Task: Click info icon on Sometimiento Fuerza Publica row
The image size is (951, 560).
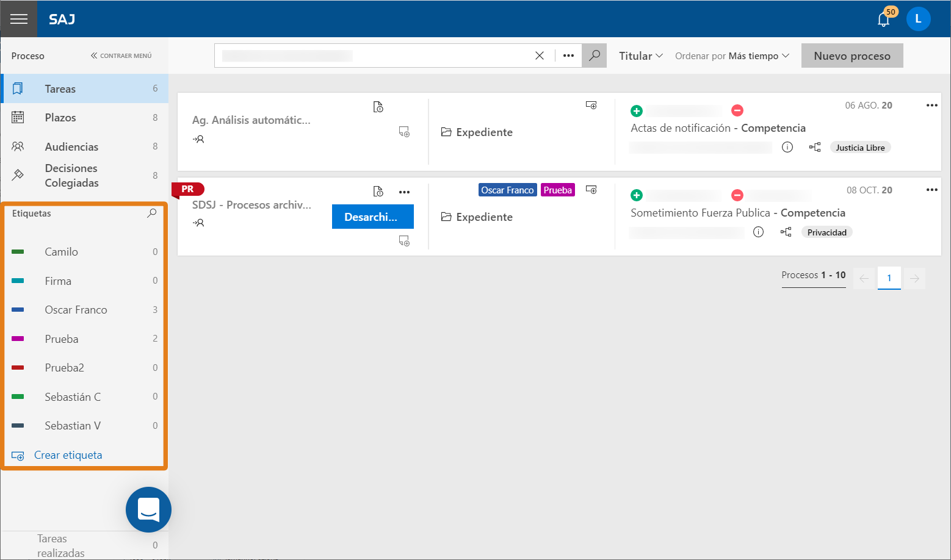Action: 758,232
